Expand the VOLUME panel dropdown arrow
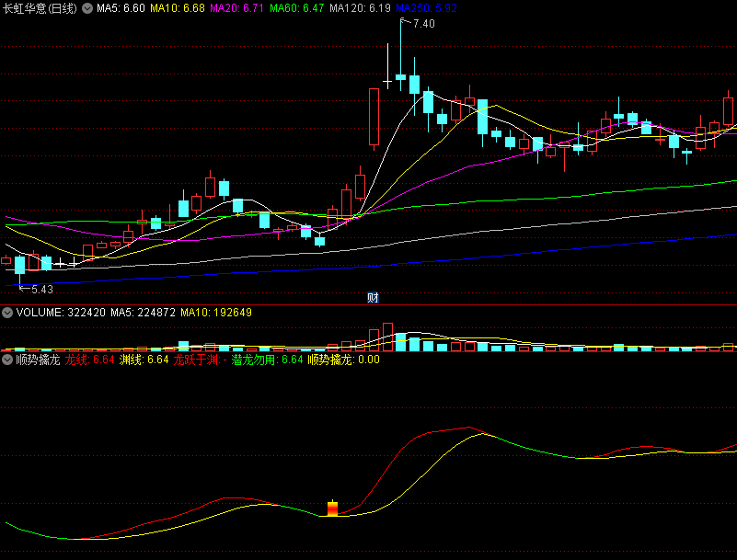The height and width of the screenshot is (560, 737). coord(7,313)
